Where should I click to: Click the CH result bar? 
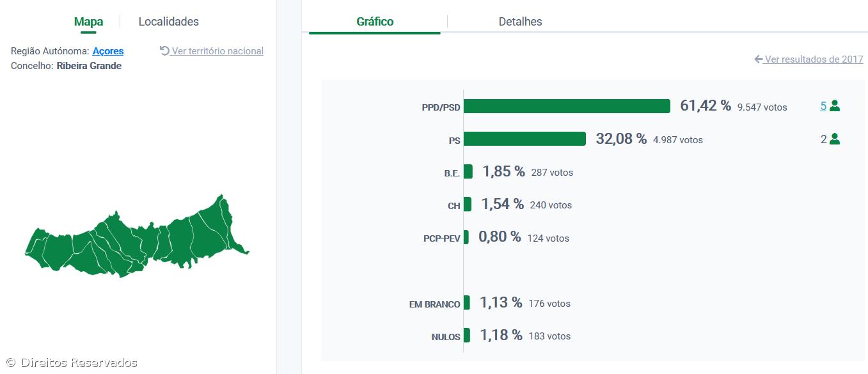(x=468, y=205)
